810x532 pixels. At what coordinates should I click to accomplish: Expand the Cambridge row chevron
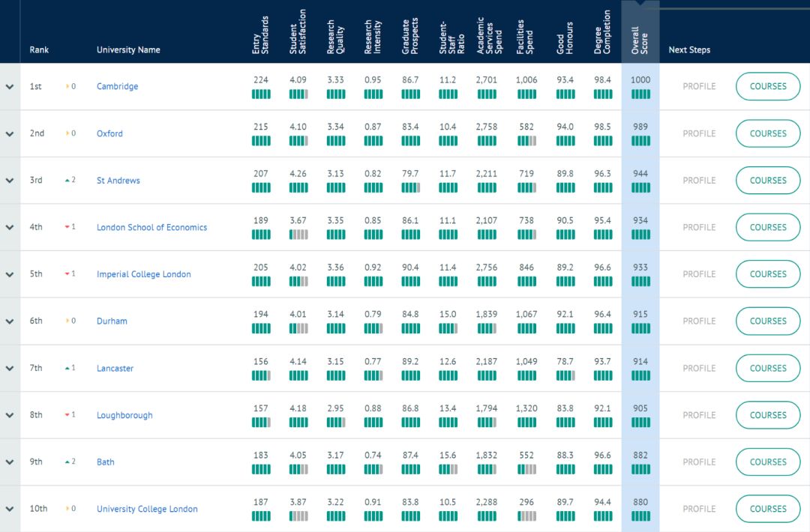pos(10,87)
